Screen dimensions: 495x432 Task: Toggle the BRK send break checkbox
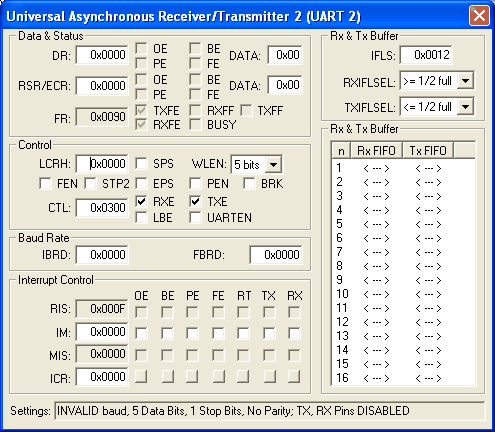(249, 183)
